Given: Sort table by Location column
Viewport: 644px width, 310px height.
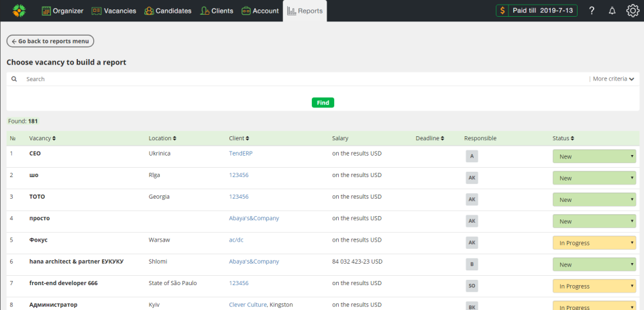Looking at the screenshot, I should [x=162, y=138].
